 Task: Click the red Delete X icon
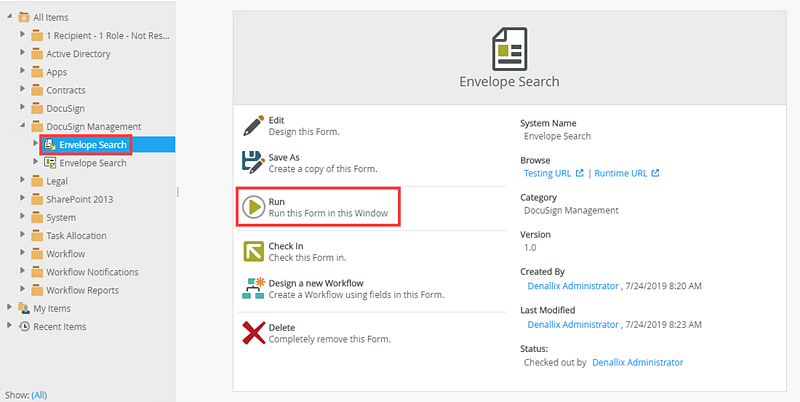(253, 333)
